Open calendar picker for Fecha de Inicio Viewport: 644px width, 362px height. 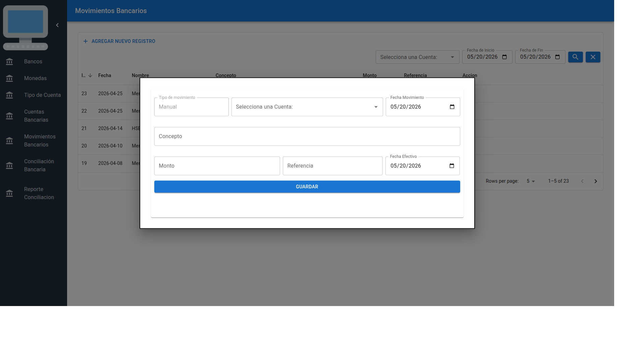pyautogui.click(x=504, y=57)
